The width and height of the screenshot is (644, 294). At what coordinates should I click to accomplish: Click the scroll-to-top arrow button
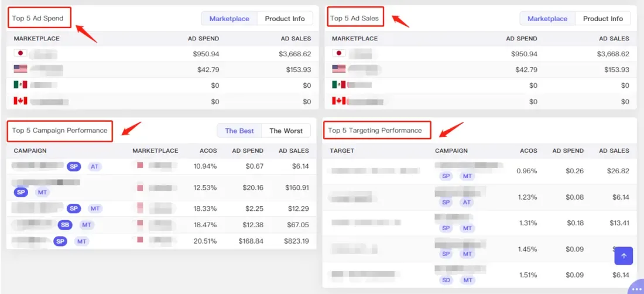624,256
